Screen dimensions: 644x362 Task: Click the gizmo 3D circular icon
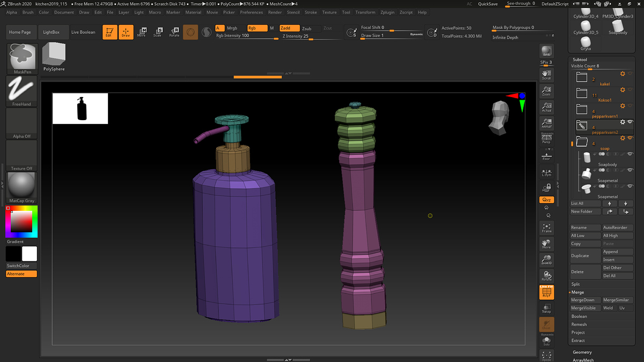point(190,32)
